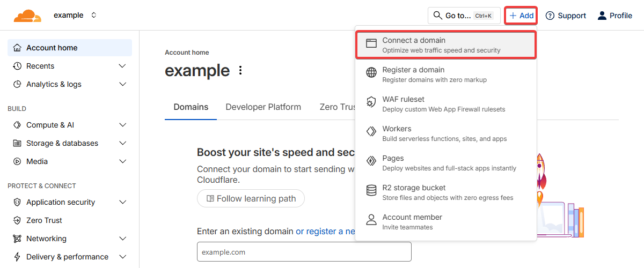Switch to the Developer Platform tab

[x=263, y=107]
